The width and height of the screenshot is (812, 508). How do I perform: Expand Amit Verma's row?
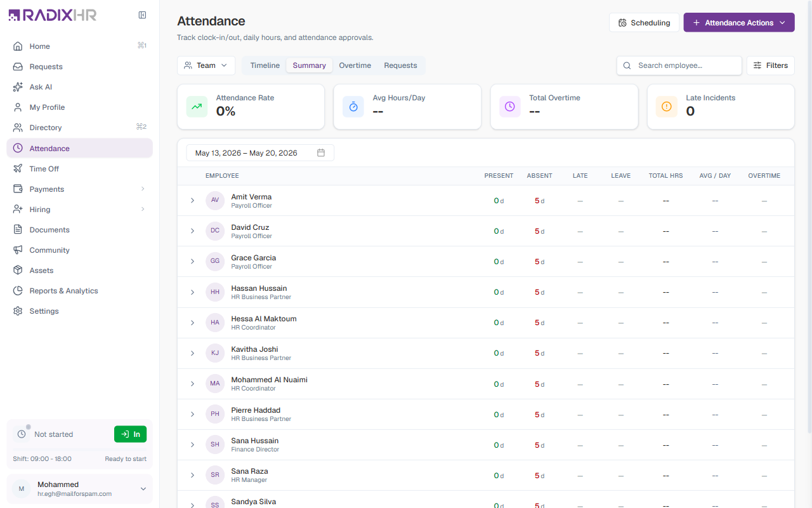[x=192, y=201]
